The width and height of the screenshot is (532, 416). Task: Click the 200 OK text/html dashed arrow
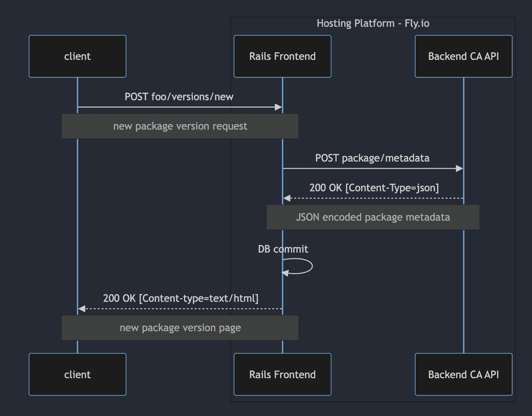[x=180, y=308]
